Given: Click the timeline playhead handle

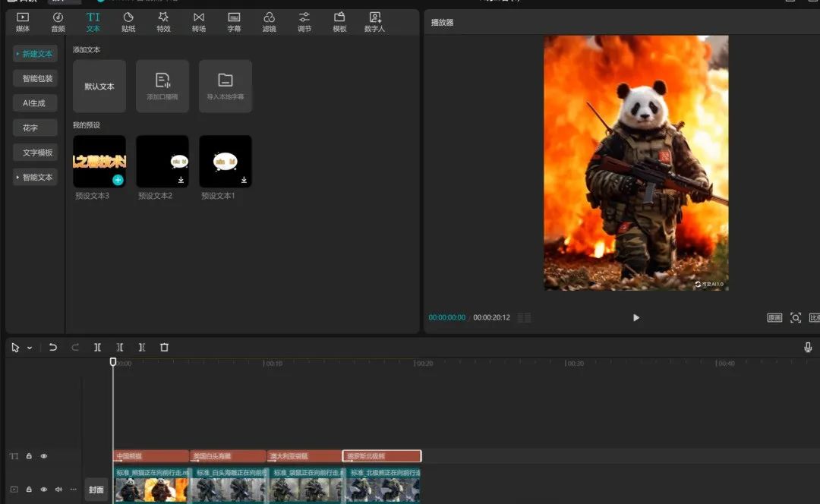Looking at the screenshot, I should [113, 362].
